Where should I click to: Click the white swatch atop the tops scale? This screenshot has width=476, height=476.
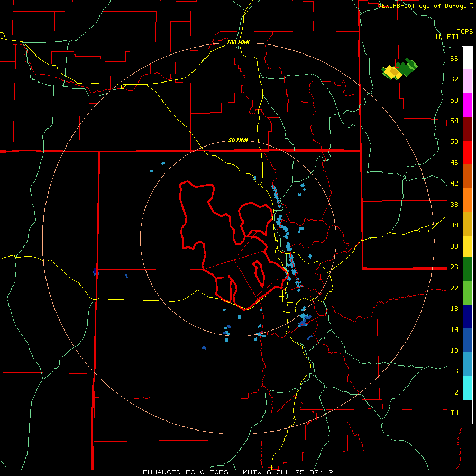point(467,58)
